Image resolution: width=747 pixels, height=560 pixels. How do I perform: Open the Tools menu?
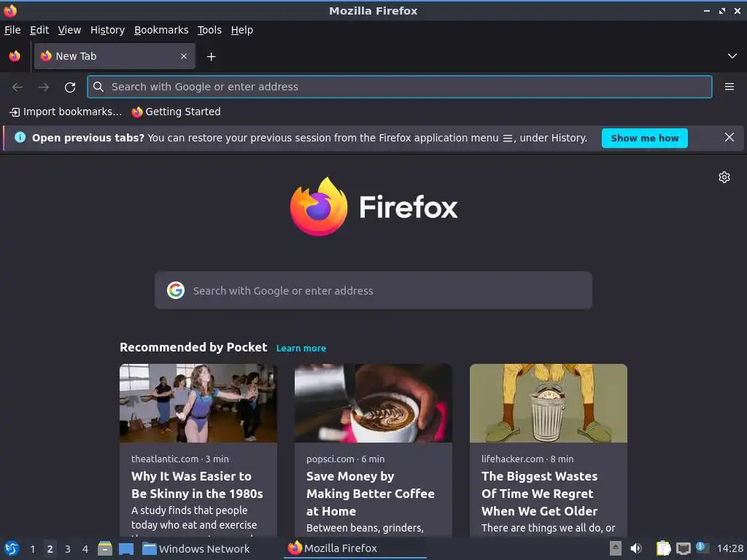click(x=209, y=30)
